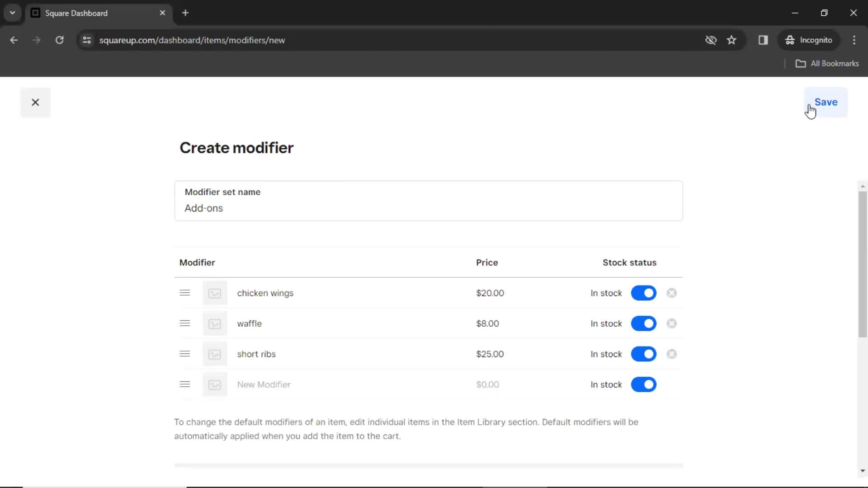The image size is (868, 488).
Task: Select the Square Dashboard tab
Action: click(99, 13)
